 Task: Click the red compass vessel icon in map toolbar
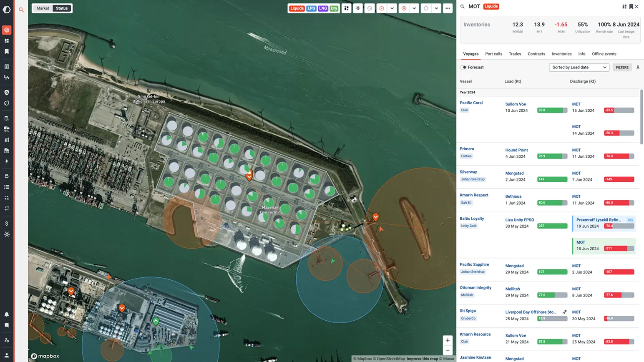pos(382,8)
